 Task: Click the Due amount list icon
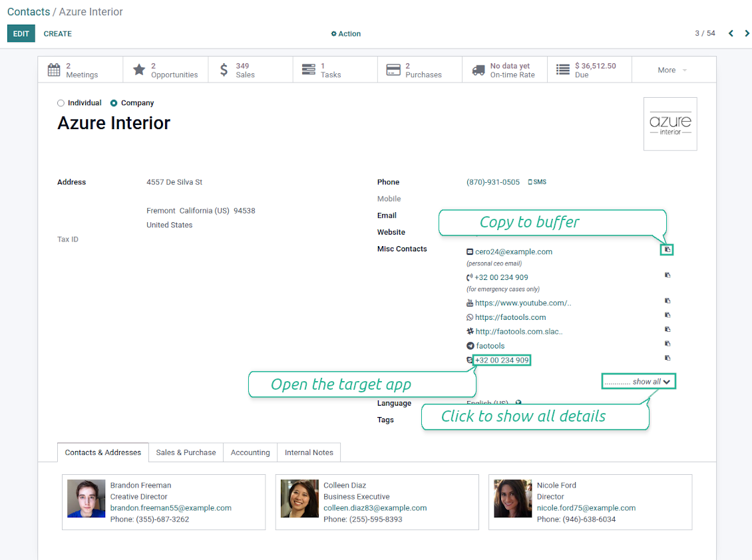[563, 70]
